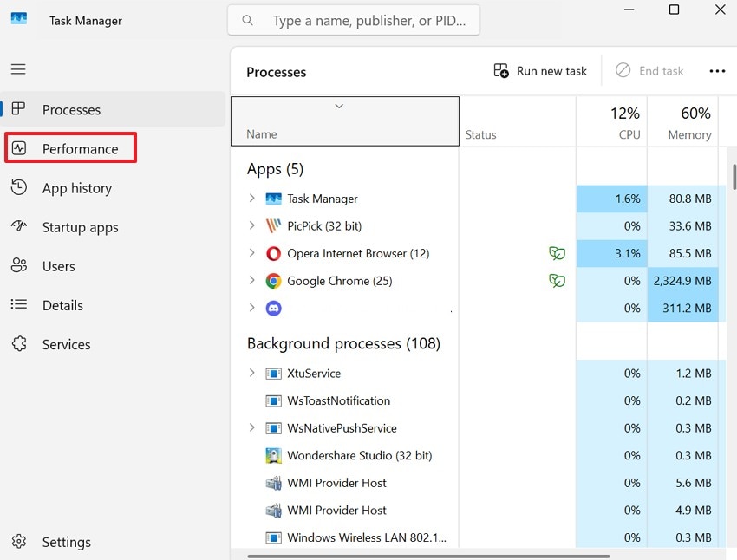Open the Performance section

tap(79, 148)
